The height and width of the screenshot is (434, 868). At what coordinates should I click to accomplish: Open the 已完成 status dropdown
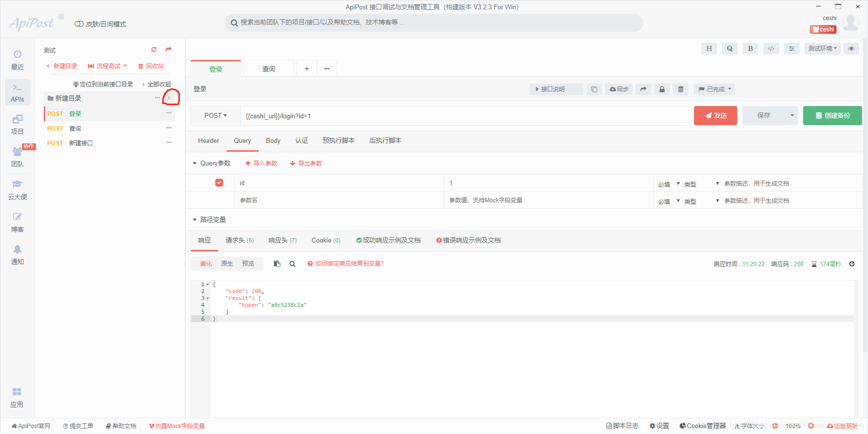coord(715,89)
